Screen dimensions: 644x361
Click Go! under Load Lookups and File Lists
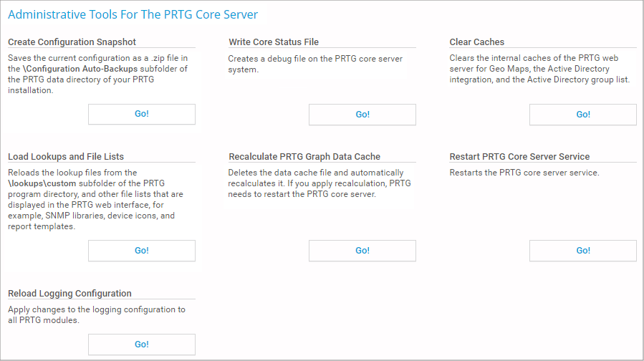click(142, 251)
